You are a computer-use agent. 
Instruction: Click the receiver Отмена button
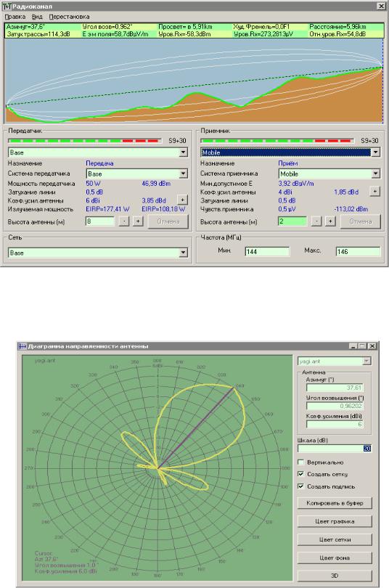[361, 221]
